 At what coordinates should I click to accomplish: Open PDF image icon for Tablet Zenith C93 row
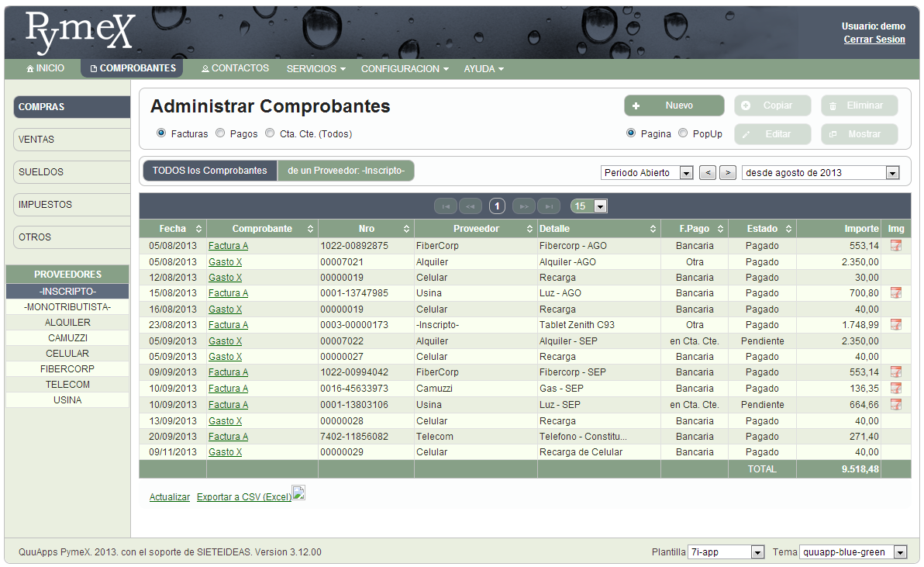pyautogui.click(x=895, y=325)
